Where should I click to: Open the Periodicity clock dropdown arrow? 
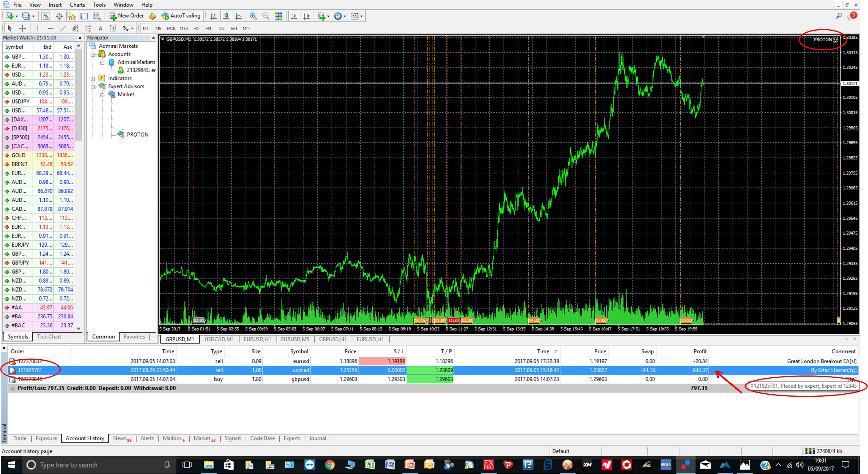pos(345,16)
